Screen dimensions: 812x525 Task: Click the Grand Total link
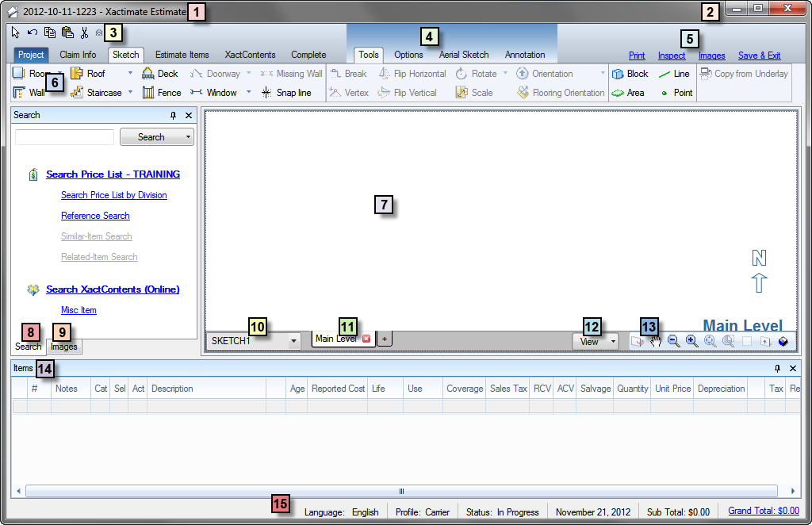[x=764, y=511]
